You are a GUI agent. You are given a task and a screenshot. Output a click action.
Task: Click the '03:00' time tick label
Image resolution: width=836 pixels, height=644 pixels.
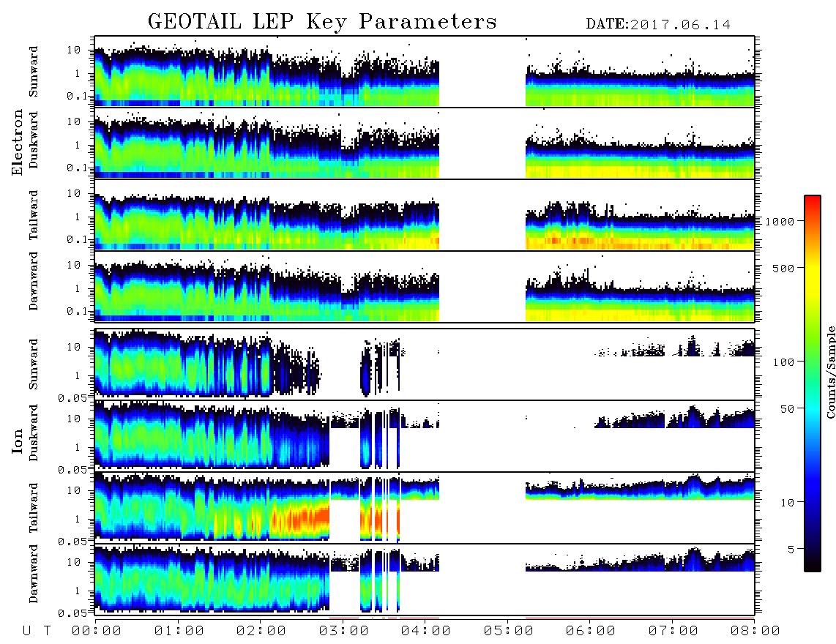pyautogui.click(x=344, y=631)
